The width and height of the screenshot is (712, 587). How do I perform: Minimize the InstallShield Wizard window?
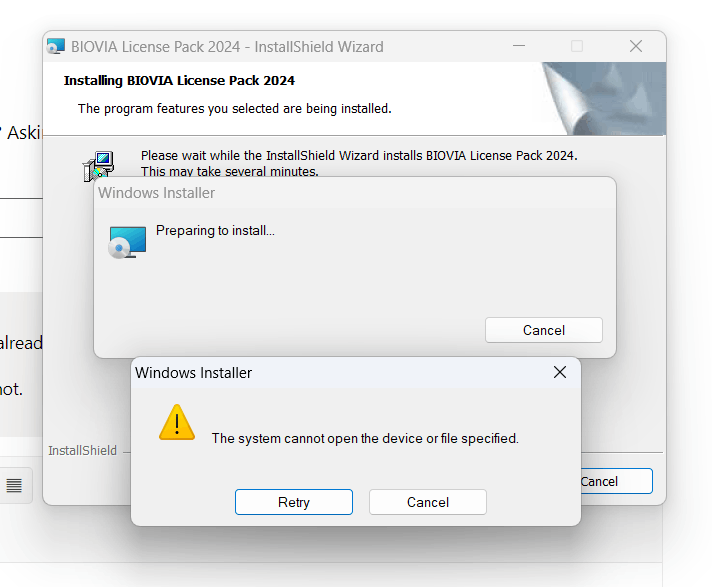pos(519,46)
